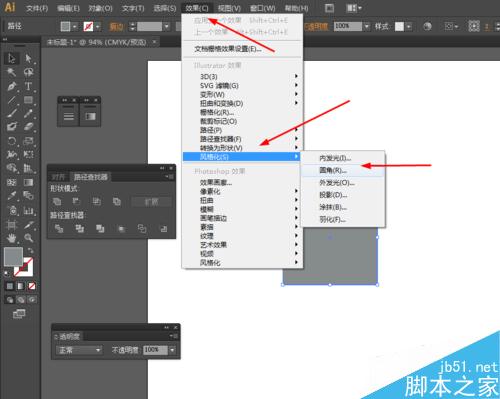This screenshot has width=500, height=399.
Task: Choose 文档栅格效果设置(E)... entry
Action: [x=242, y=49]
